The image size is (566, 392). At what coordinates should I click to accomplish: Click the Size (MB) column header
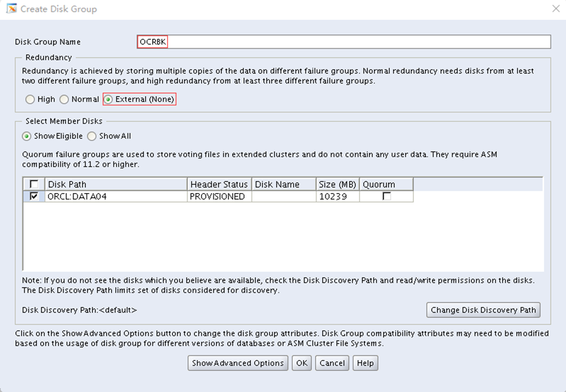click(x=338, y=184)
